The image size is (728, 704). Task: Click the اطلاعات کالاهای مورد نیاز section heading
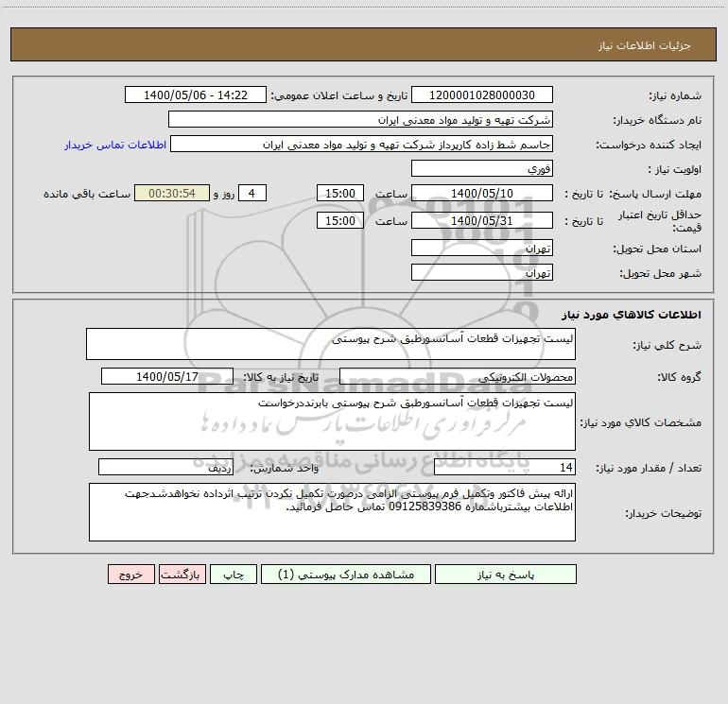tap(632, 314)
